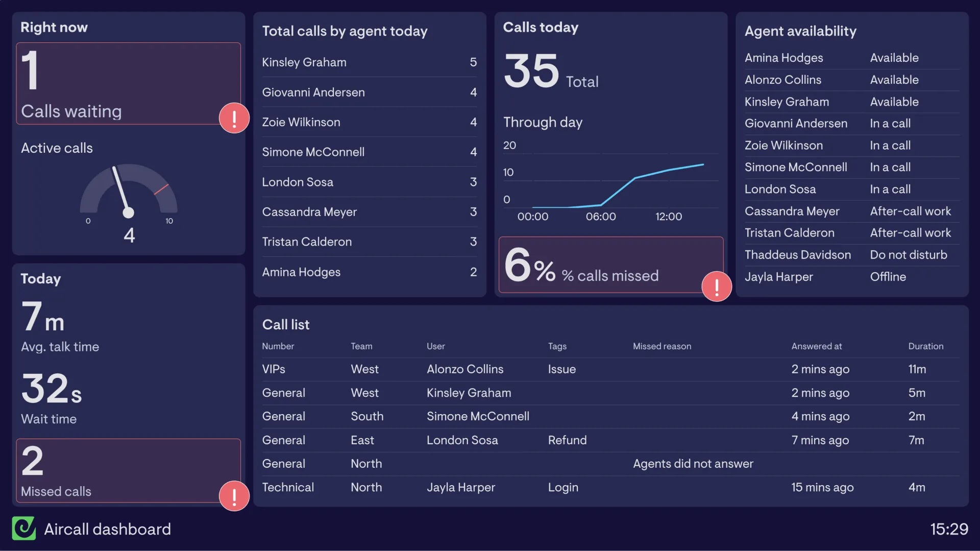Click the Answered at column header
The height and width of the screenshot is (551, 980).
(816, 346)
